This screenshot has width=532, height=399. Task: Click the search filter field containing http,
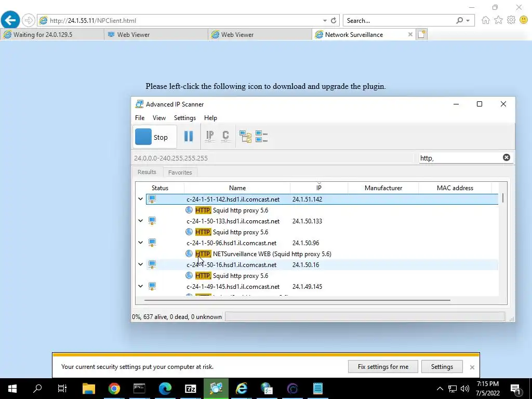(x=460, y=158)
